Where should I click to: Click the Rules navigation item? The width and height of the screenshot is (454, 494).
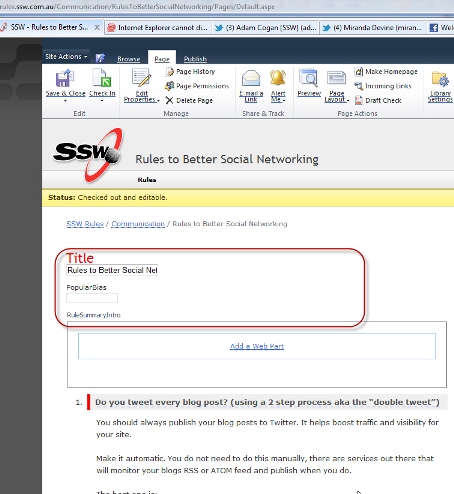[147, 180]
